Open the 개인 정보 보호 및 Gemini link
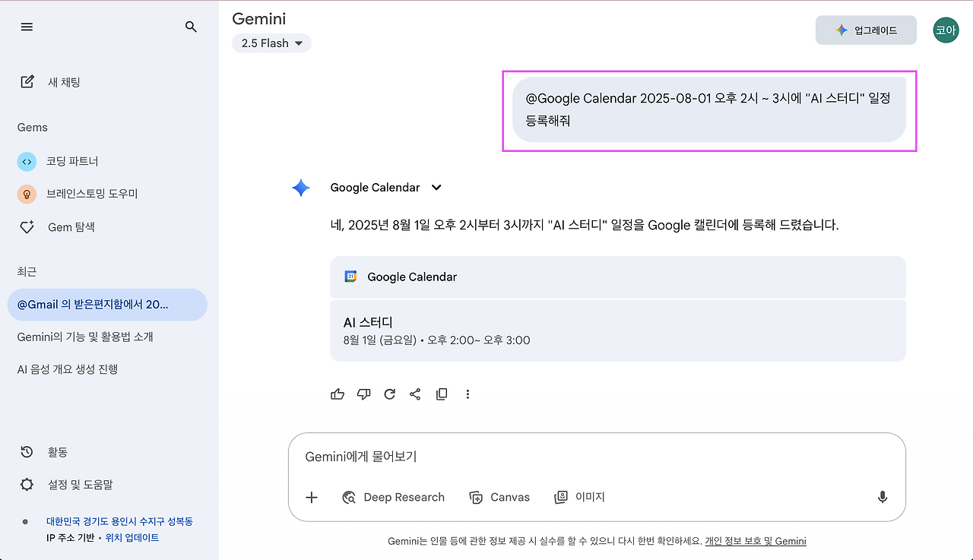 coord(756,541)
